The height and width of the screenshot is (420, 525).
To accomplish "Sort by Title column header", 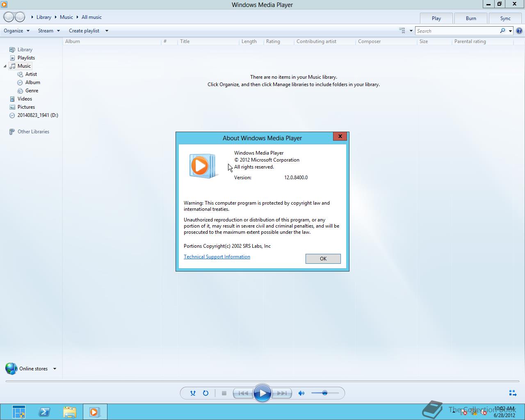I will click(x=208, y=41).
